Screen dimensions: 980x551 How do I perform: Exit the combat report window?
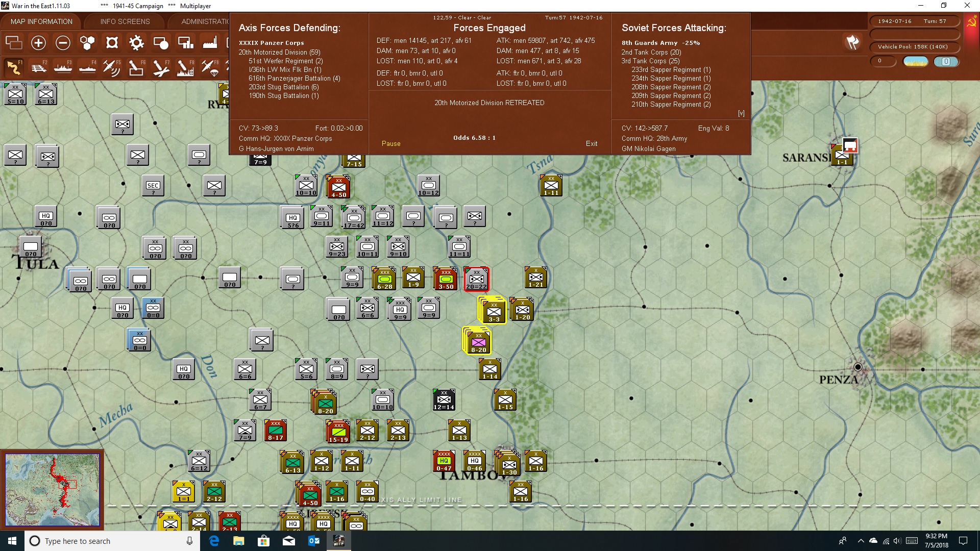pos(592,144)
